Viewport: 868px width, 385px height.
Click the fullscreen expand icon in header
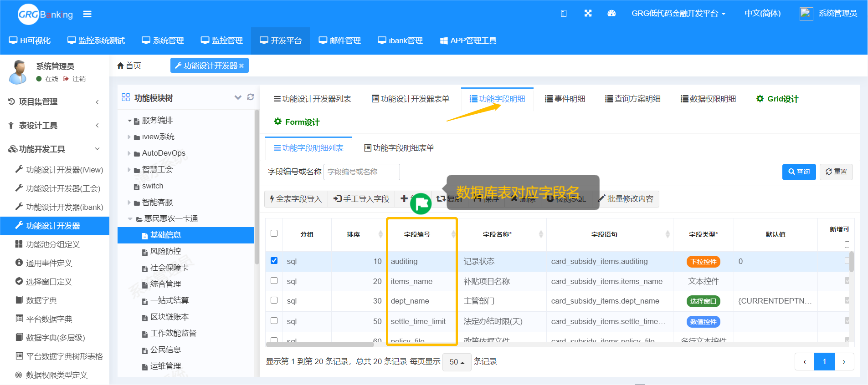[x=588, y=13]
